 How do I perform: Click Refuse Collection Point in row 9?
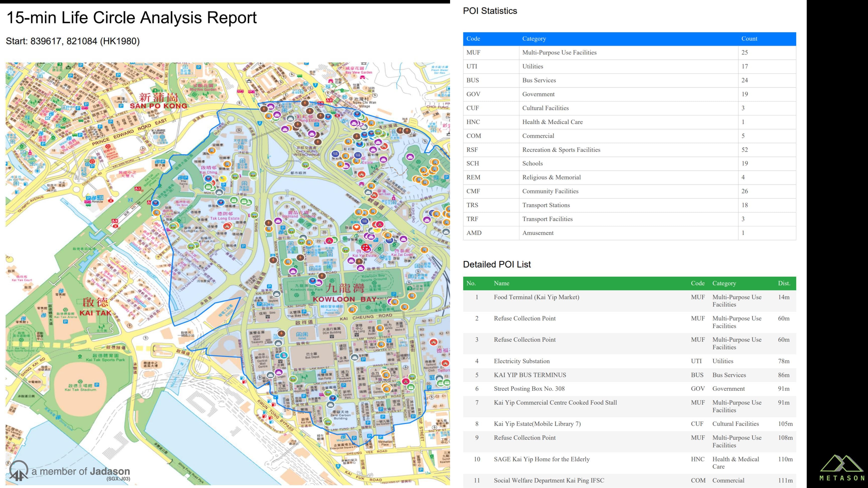coord(525,438)
